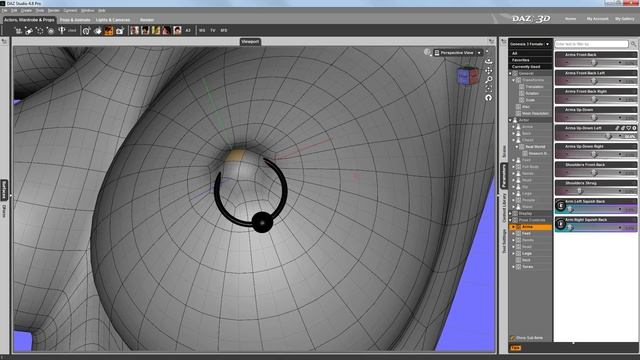
Task: Activate the pan camera viewport icon
Action: click(489, 71)
